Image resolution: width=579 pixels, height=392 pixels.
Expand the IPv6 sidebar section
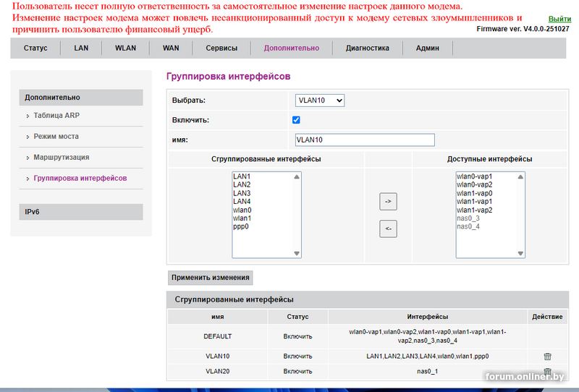coord(81,212)
